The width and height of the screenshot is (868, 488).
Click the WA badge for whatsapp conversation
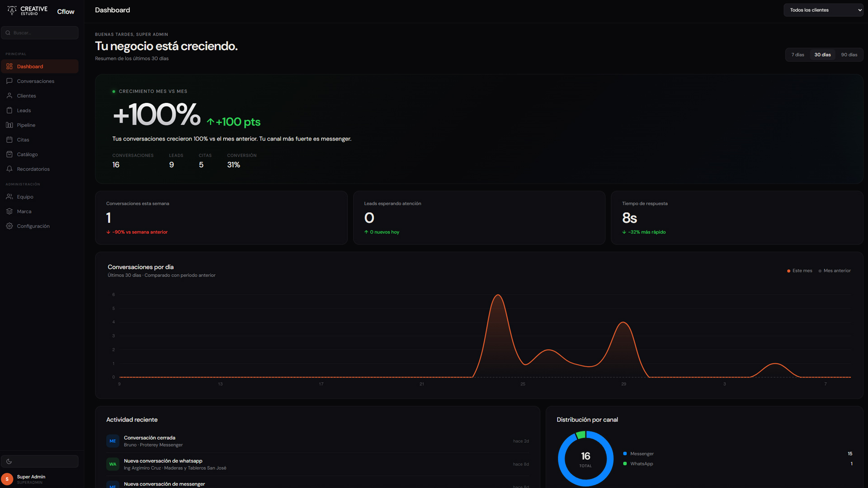point(113,464)
